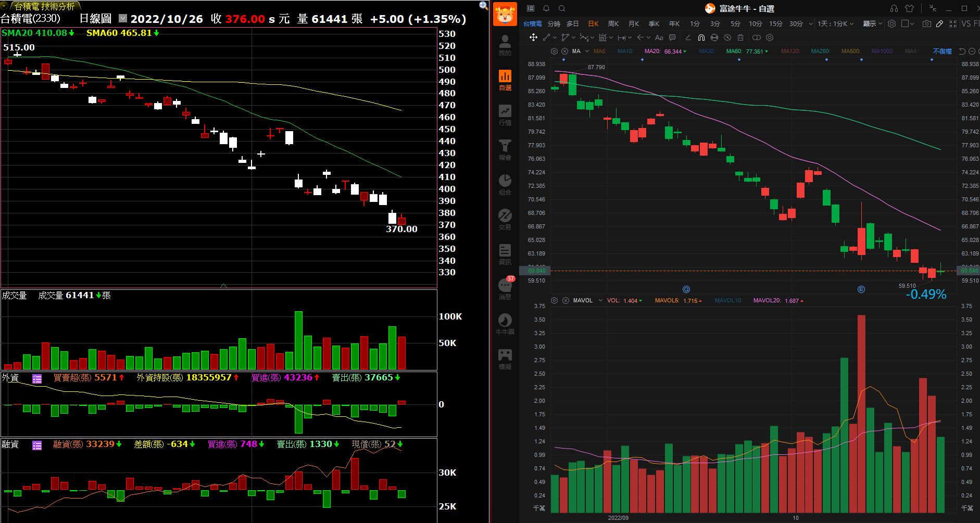Click the notification bell icon
The width and height of the screenshot is (980, 523).
tap(546, 8)
